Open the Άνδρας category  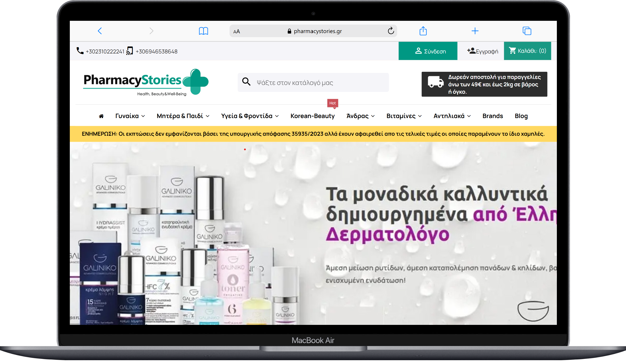point(358,116)
